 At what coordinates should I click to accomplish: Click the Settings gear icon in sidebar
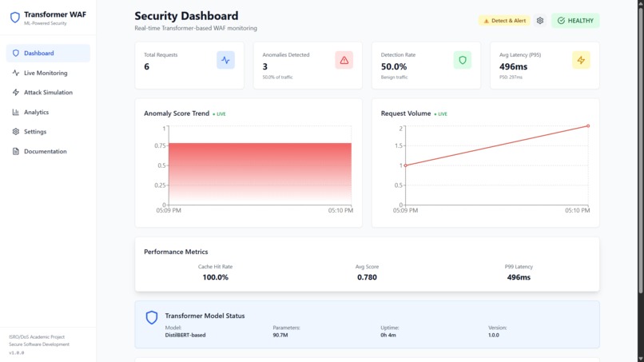(x=16, y=132)
